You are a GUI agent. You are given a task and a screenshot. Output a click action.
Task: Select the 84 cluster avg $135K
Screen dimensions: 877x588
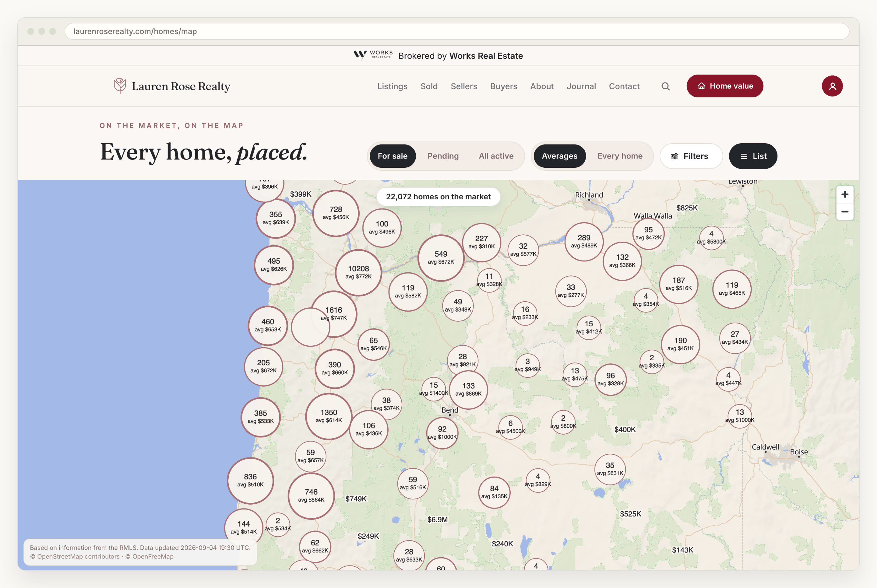(494, 492)
